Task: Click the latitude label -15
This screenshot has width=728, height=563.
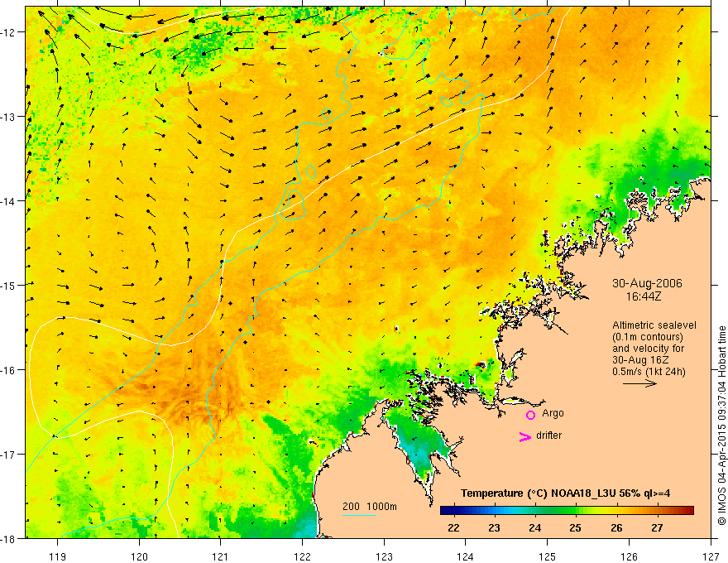Action: click(10, 285)
